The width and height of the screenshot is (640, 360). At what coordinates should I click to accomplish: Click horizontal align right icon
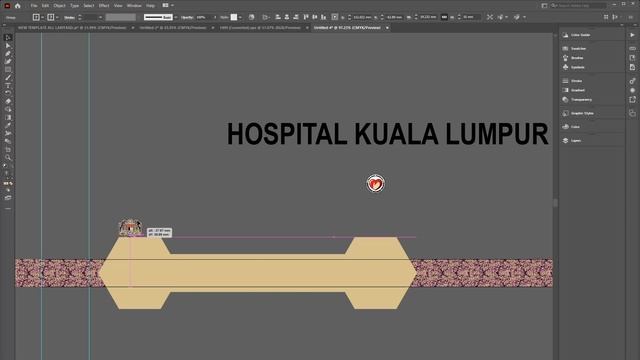coord(296,17)
